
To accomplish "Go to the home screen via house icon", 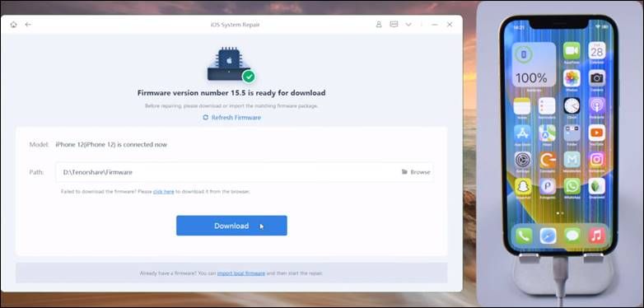I will pyautogui.click(x=13, y=25).
